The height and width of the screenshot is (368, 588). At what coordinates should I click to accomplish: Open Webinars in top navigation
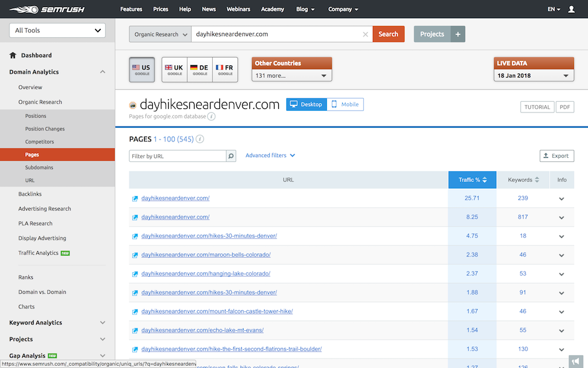click(238, 9)
